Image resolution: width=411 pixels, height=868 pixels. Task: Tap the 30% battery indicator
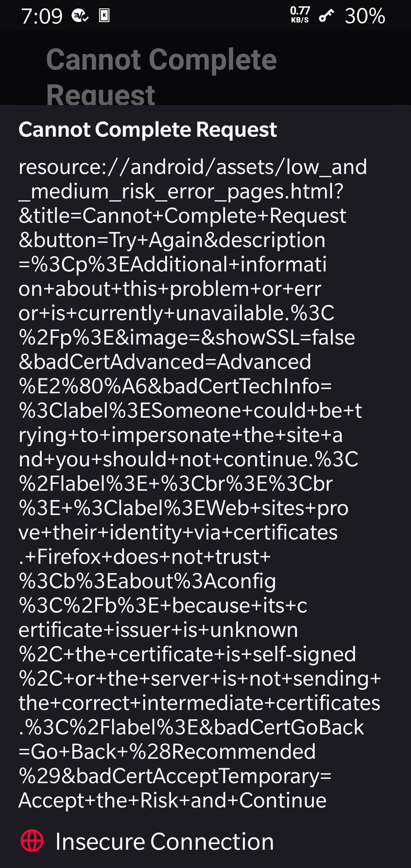[365, 16]
